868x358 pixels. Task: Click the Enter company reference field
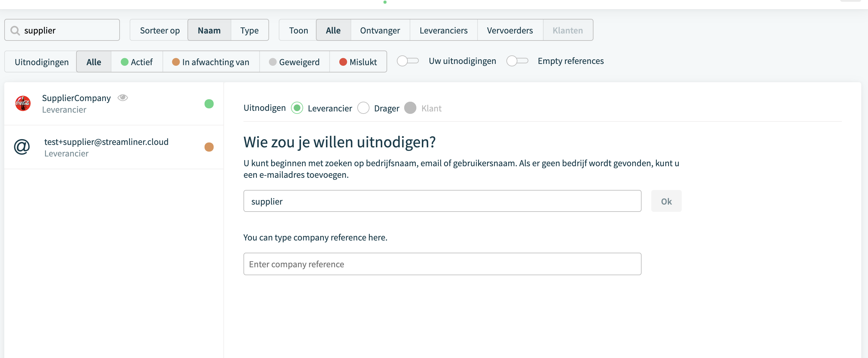tap(442, 264)
